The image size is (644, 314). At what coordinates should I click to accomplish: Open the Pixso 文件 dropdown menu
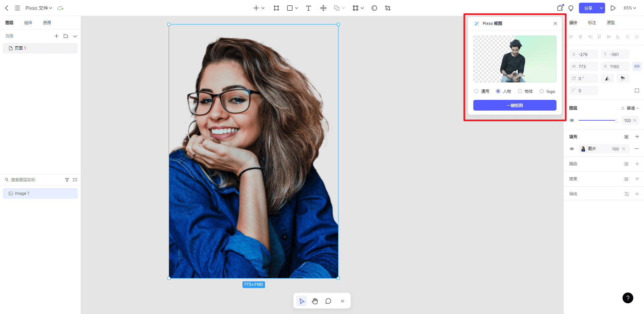pyautogui.click(x=39, y=8)
